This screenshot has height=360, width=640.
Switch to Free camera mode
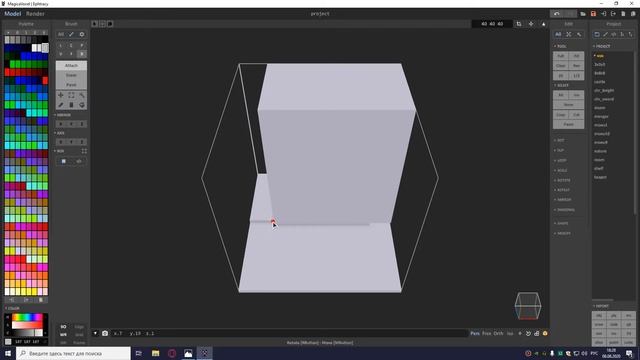pyautogui.click(x=487, y=333)
